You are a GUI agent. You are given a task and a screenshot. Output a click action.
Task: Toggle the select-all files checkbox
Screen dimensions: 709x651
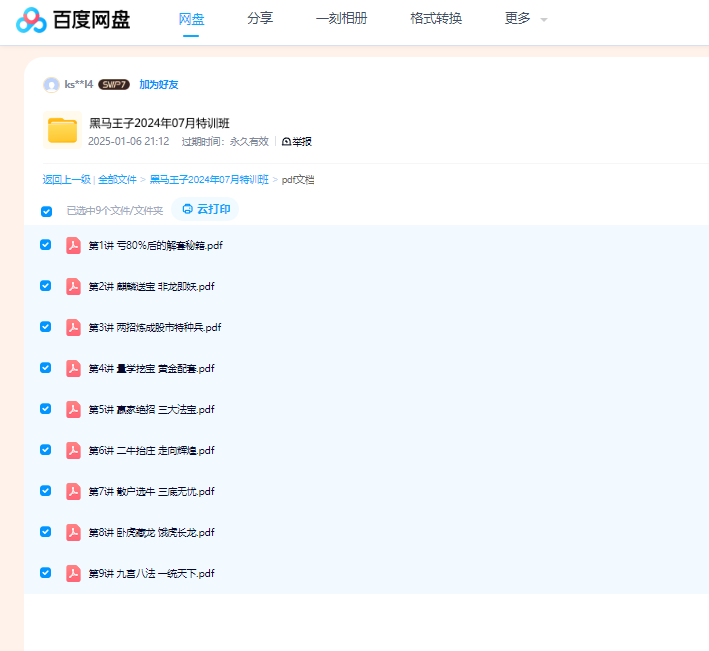pyautogui.click(x=46, y=211)
